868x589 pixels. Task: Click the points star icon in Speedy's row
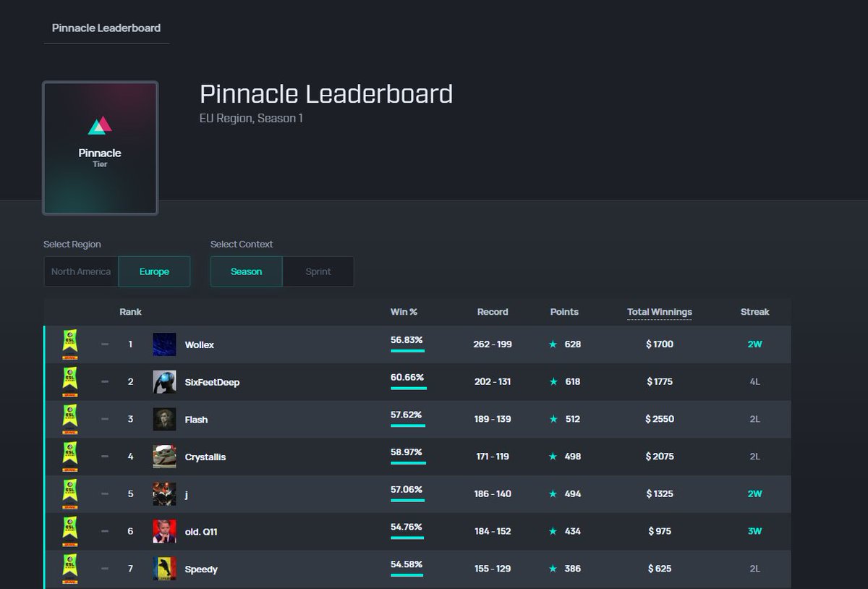click(553, 569)
